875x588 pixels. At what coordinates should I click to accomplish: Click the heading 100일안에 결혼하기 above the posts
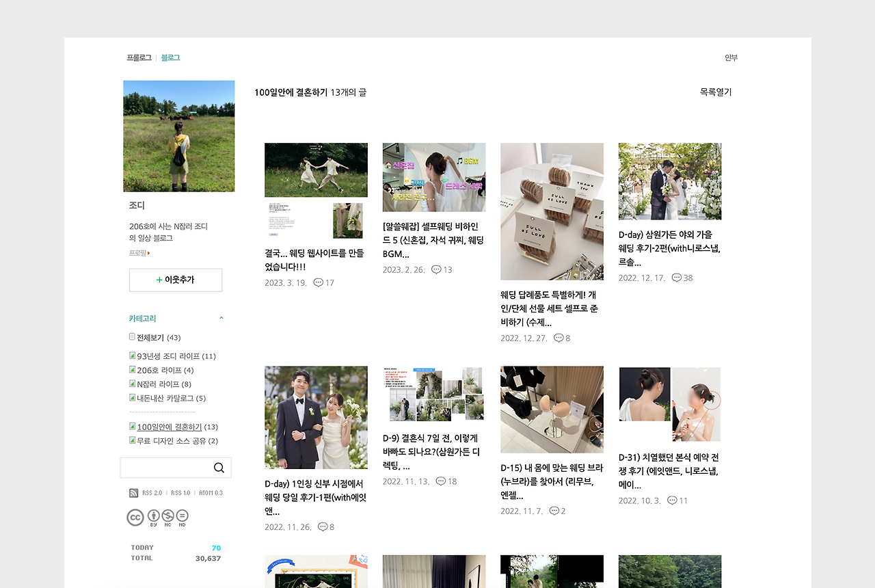coord(291,92)
